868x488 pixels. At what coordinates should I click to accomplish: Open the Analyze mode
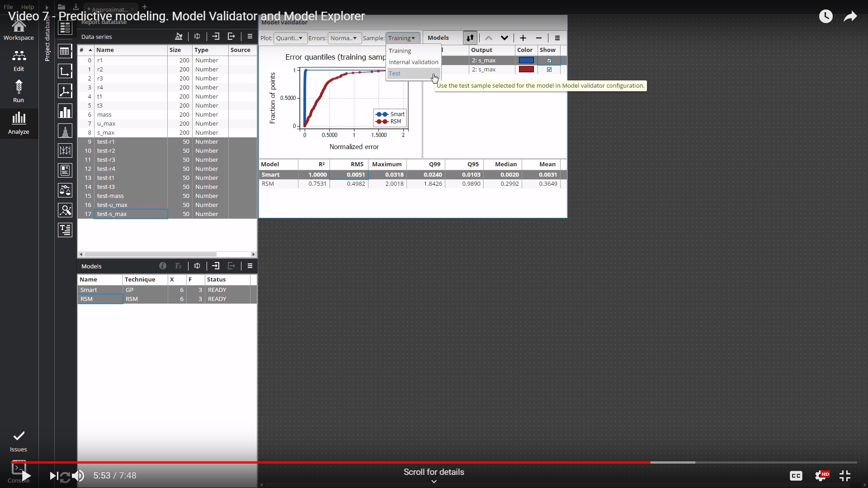(19, 123)
